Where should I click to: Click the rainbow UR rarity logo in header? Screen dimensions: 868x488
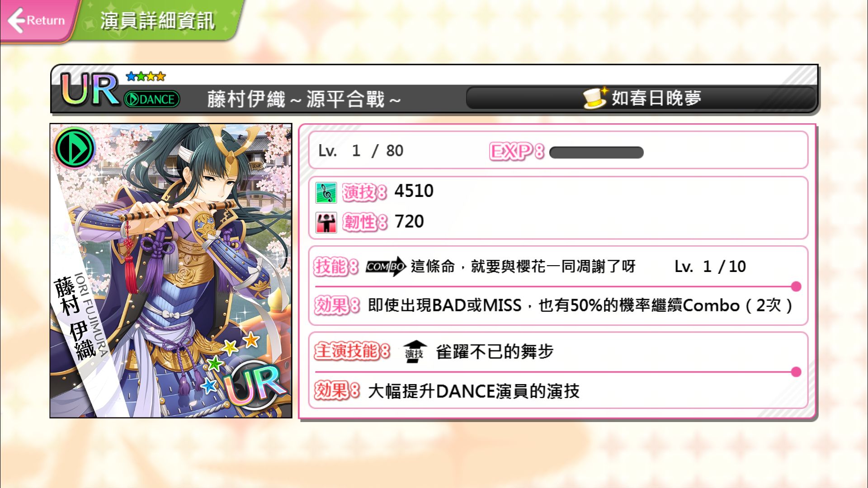[90, 89]
